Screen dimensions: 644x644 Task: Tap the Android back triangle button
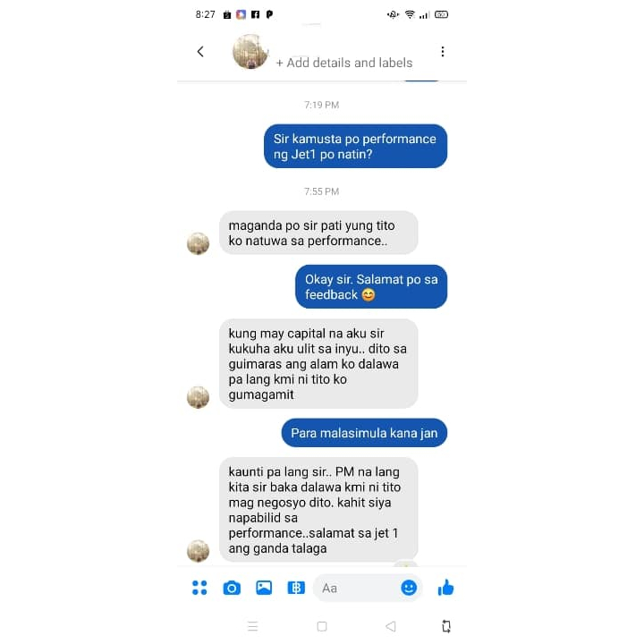coord(391,626)
